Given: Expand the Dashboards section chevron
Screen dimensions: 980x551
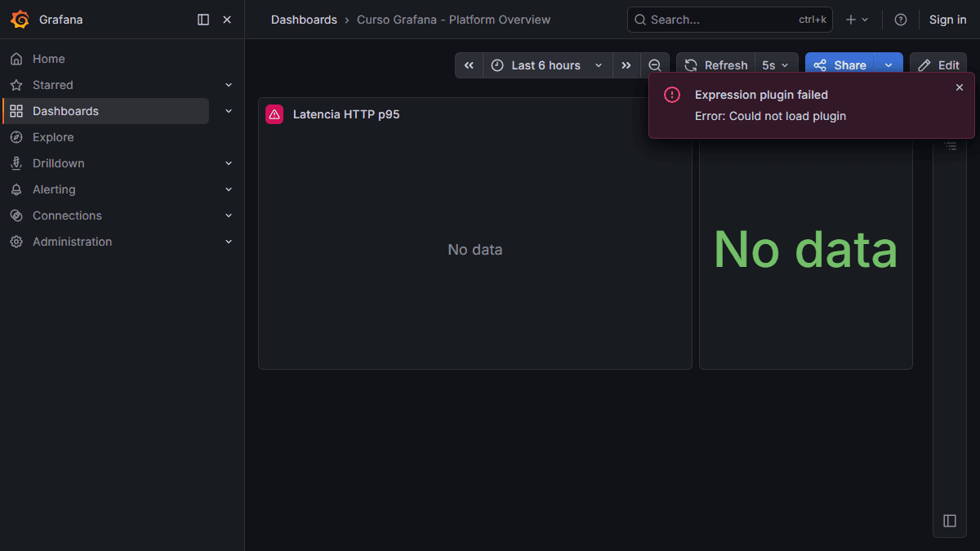Looking at the screenshot, I should (x=229, y=111).
